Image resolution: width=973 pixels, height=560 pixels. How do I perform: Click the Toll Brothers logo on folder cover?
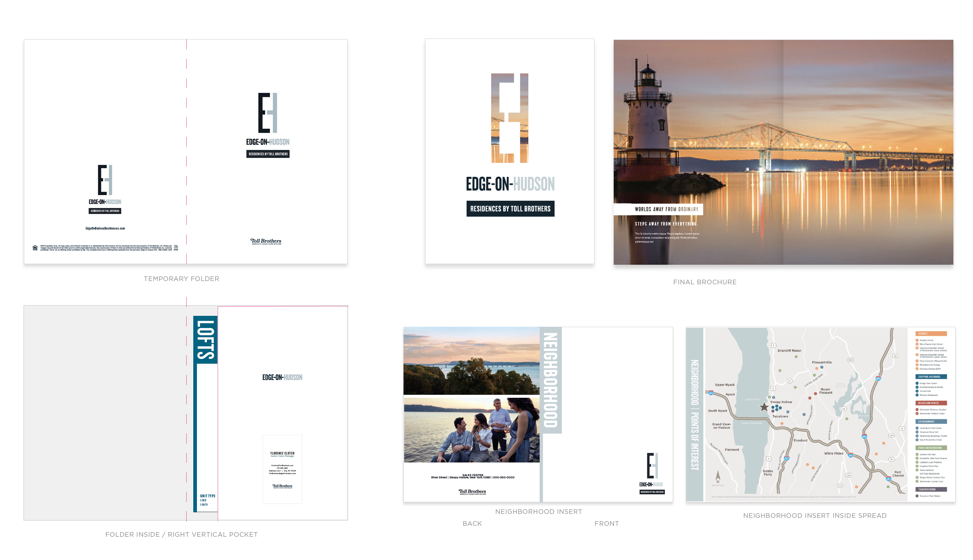pyautogui.click(x=266, y=241)
